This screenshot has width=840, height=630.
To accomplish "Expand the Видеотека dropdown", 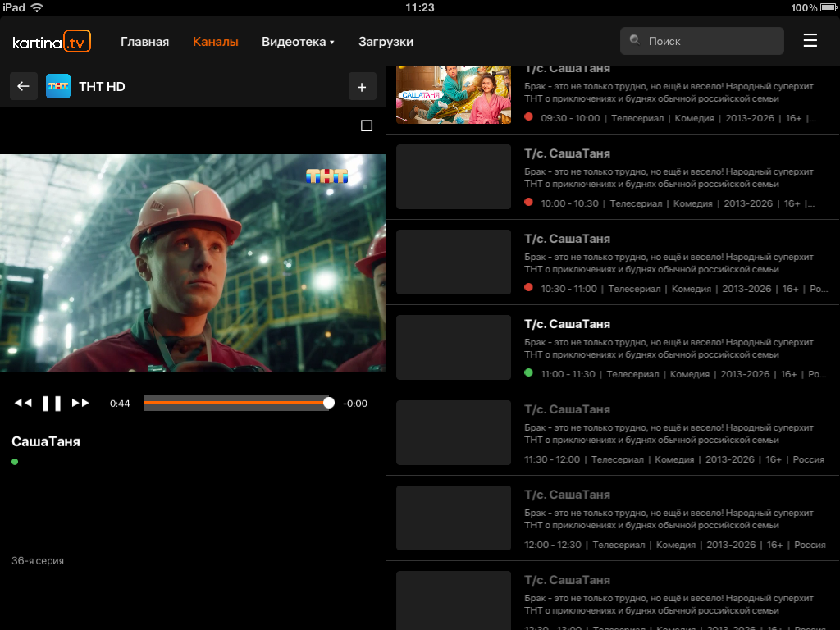I will tap(298, 42).
